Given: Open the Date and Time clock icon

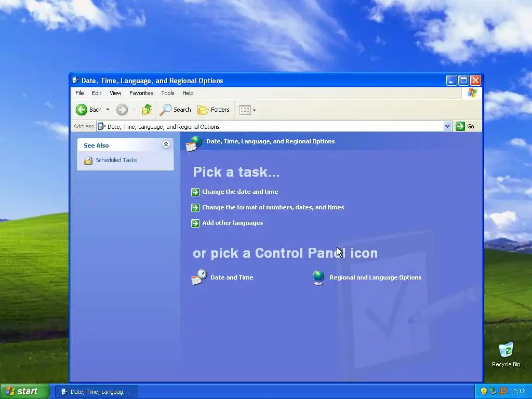Looking at the screenshot, I should [x=199, y=277].
